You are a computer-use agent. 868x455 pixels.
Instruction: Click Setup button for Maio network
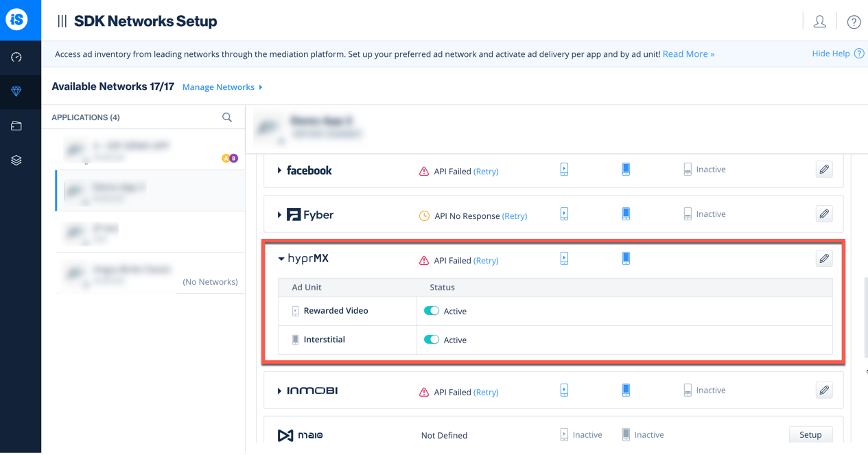coord(810,434)
